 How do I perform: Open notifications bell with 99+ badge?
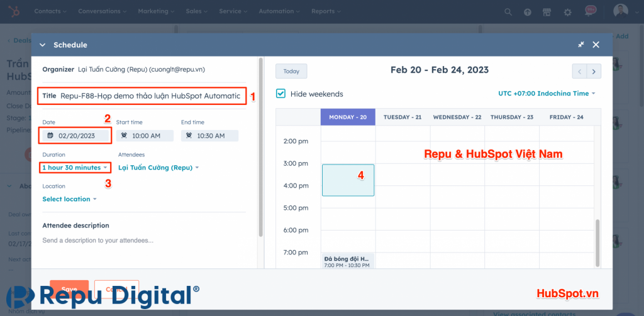590,11
